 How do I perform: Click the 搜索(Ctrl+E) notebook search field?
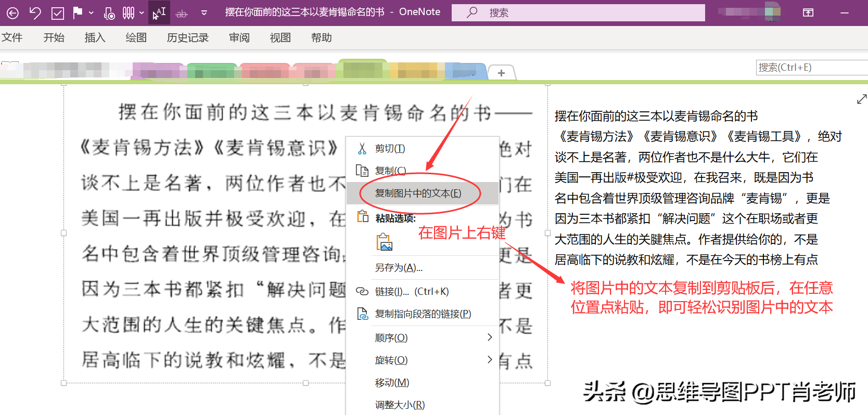click(811, 68)
